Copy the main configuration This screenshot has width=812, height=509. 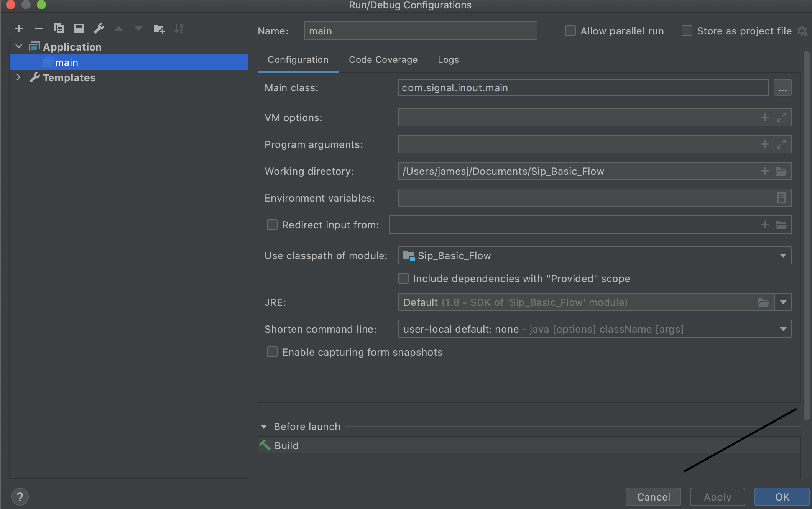59,28
